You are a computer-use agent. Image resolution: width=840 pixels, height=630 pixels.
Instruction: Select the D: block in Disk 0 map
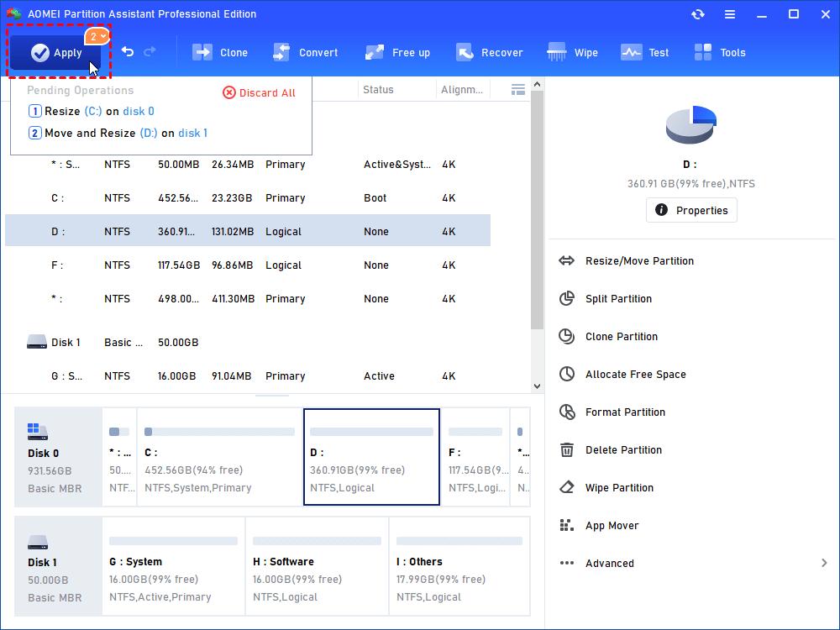click(x=371, y=456)
